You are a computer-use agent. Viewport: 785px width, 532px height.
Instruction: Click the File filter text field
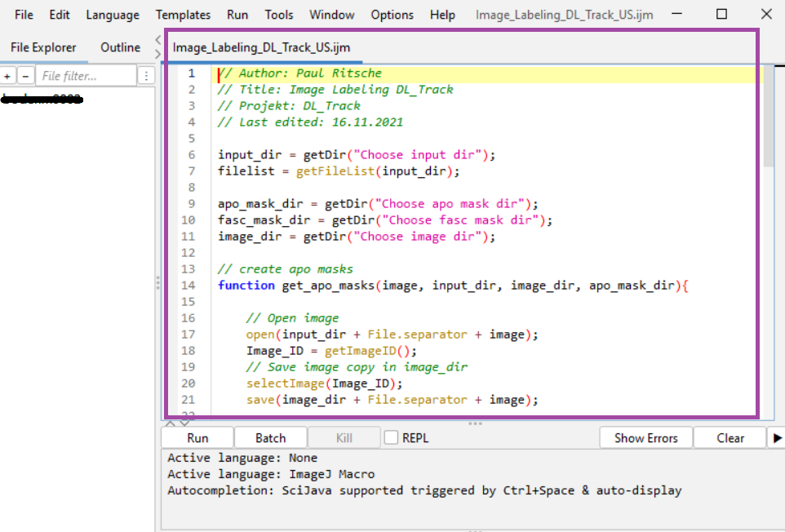[x=86, y=76]
